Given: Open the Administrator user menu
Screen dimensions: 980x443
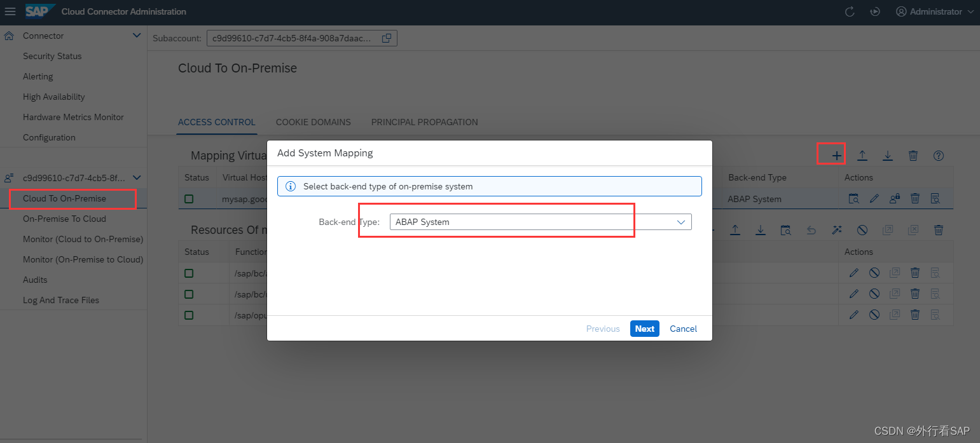Looking at the screenshot, I should coord(935,11).
